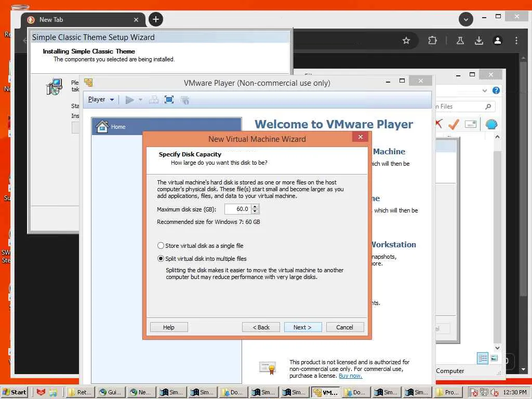Click the browser profile avatar icon
532x399 pixels.
point(498,41)
